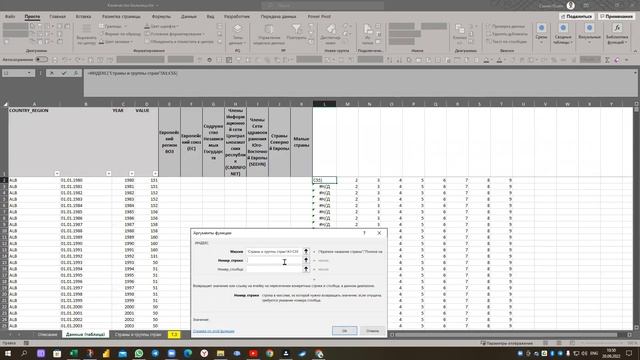640x360 pixels.
Task: Toggle the Автосохранение switch
Action: 41,60
